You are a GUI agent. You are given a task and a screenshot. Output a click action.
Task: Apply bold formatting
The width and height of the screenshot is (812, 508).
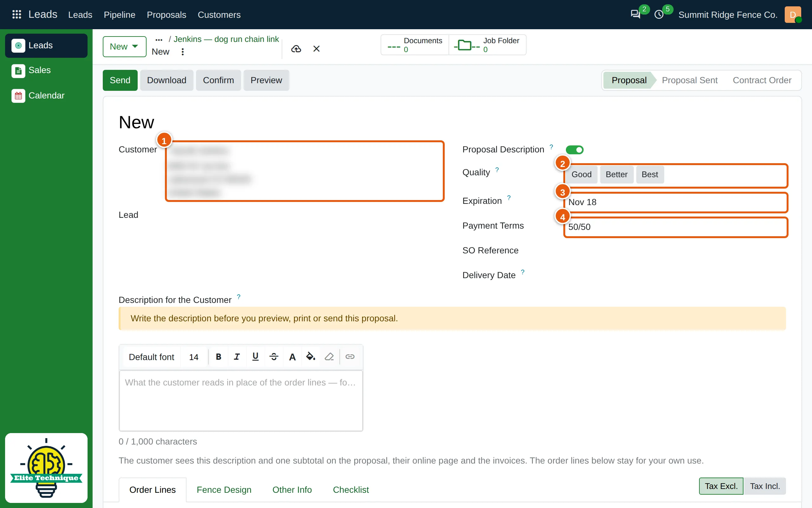tap(219, 357)
